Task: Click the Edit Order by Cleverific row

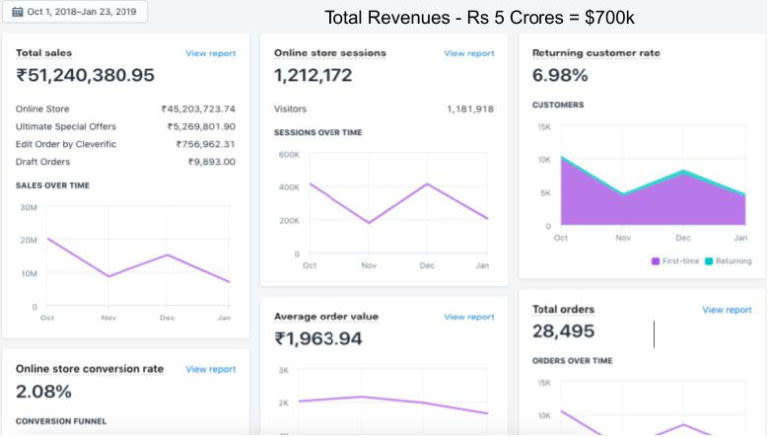Action: [x=125, y=144]
